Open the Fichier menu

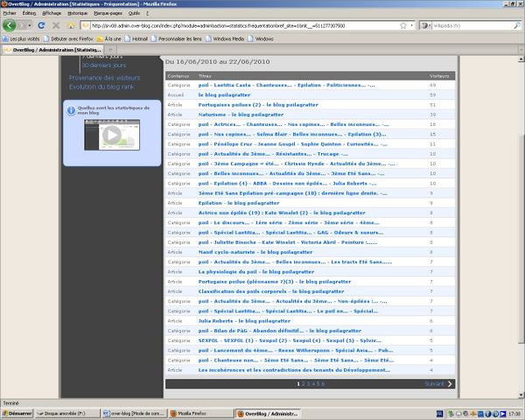coord(10,13)
